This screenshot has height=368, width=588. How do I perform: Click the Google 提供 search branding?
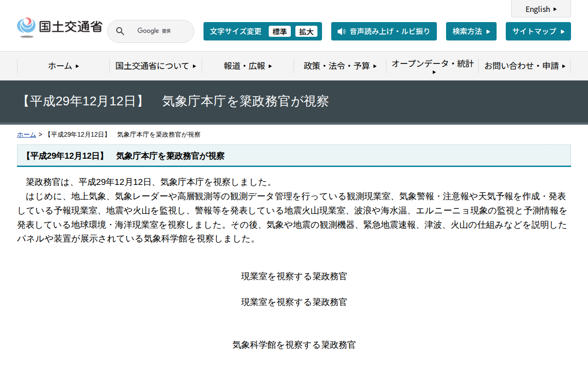tap(154, 31)
